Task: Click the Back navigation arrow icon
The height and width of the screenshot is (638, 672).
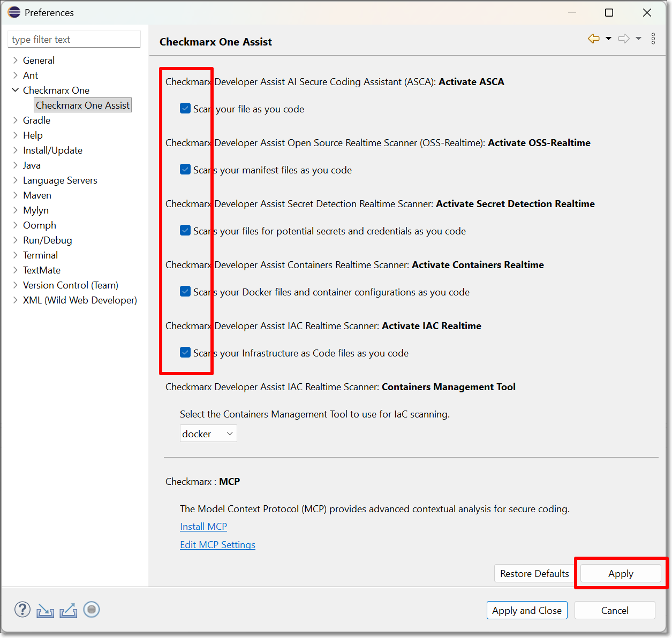Action: [x=593, y=39]
